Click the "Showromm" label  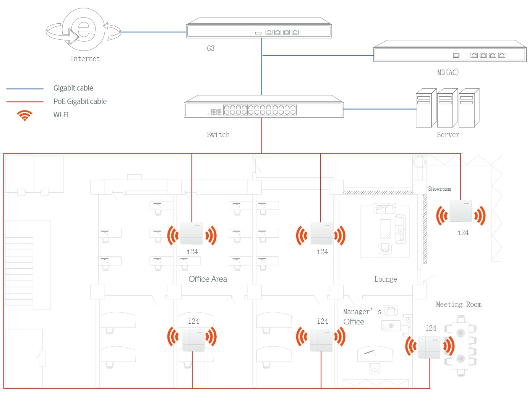coord(440,189)
